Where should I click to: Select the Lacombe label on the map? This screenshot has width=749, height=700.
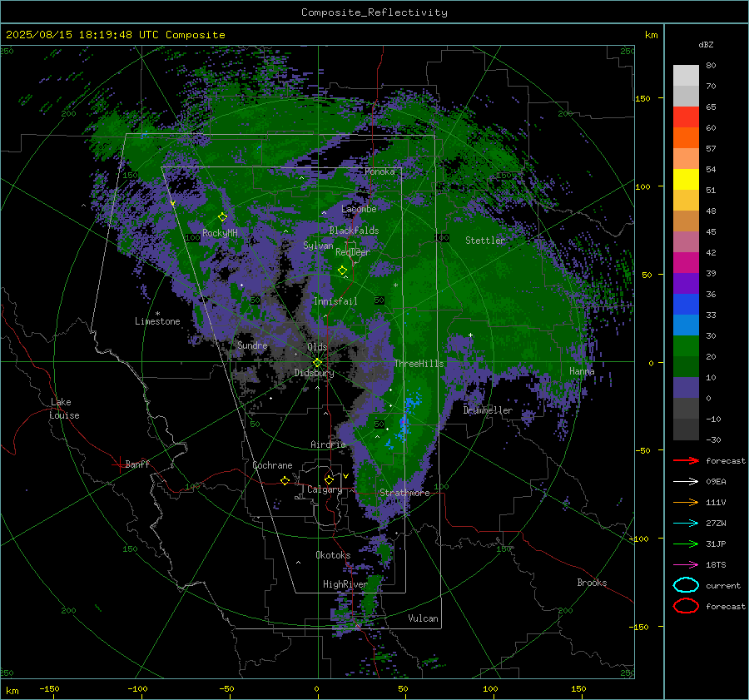click(x=359, y=209)
